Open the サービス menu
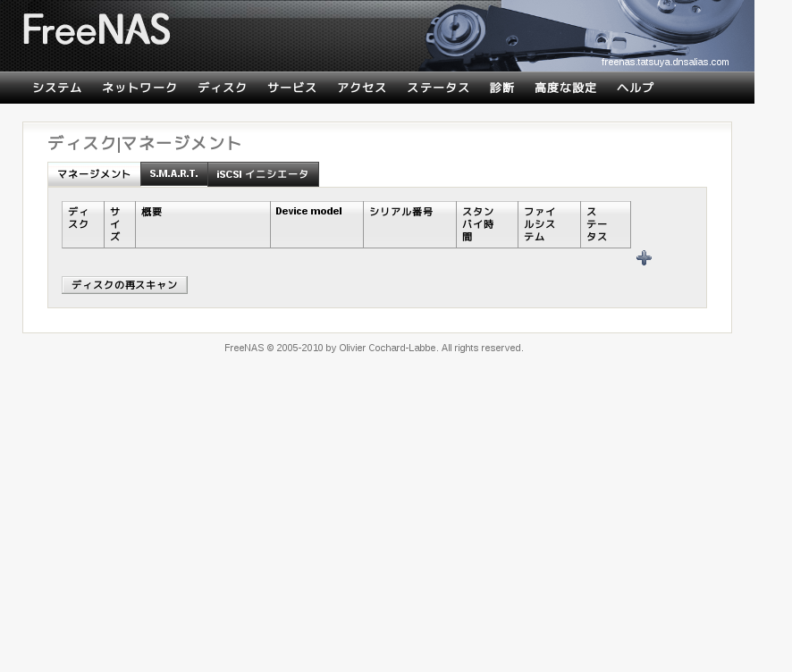The image size is (792, 672). click(292, 88)
